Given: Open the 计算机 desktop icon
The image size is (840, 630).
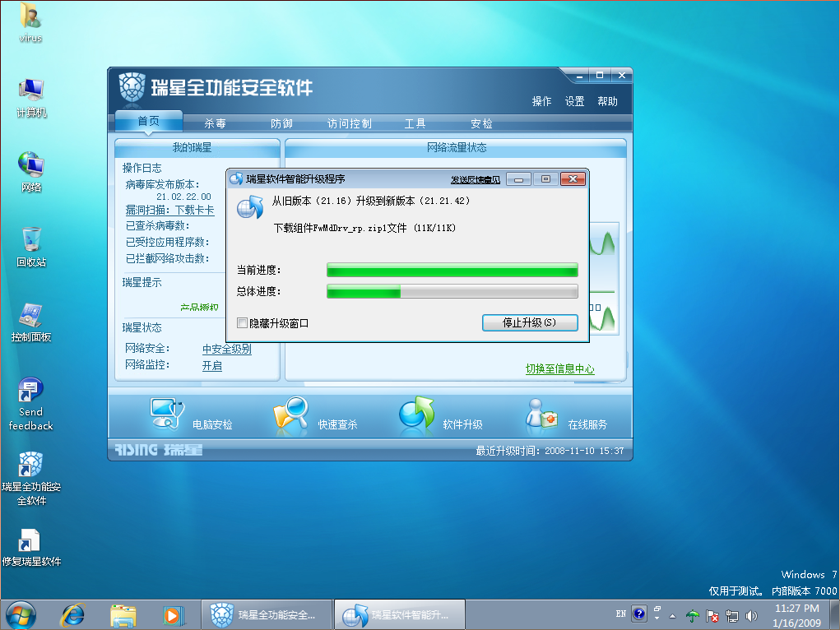Looking at the screenshot, I should 31,98.
